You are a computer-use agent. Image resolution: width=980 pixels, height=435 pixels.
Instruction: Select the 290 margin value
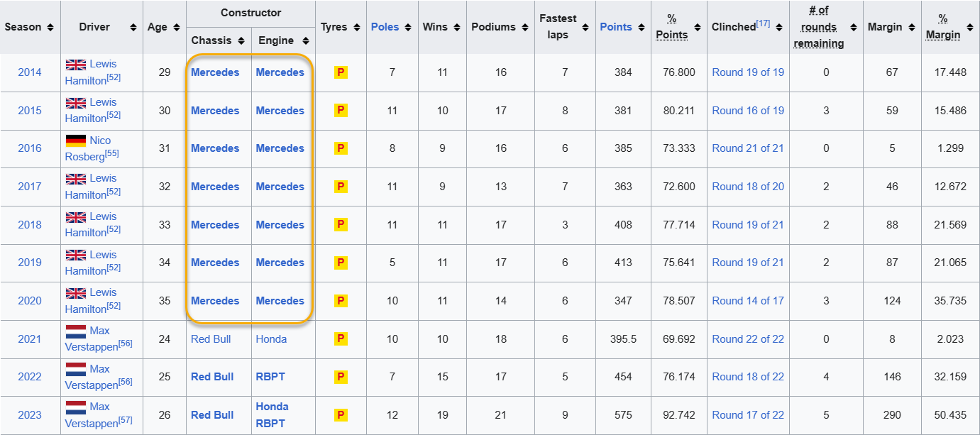point(892,415)
